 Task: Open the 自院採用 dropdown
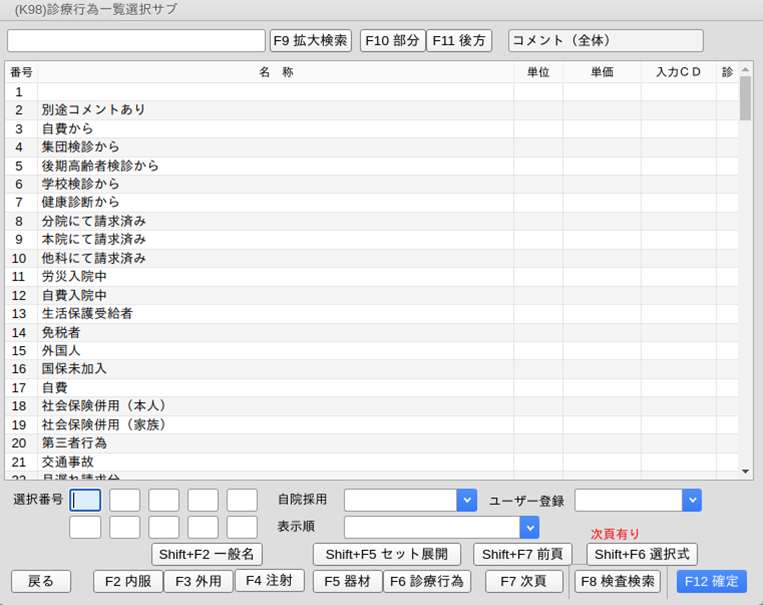(x=466, y=500)
